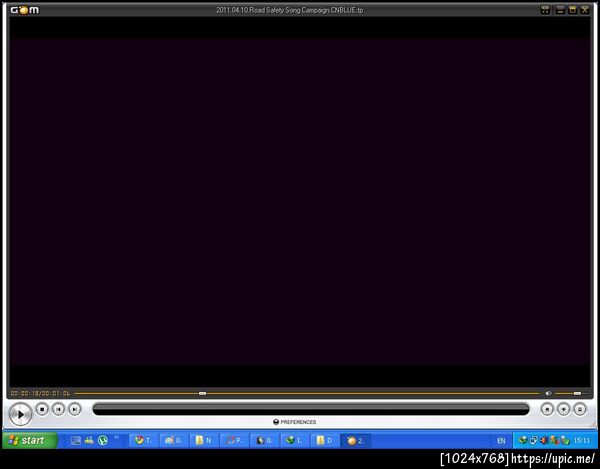Switch to the taskbar button labeled "P."

pyautogui.click(x=234, y=440)
